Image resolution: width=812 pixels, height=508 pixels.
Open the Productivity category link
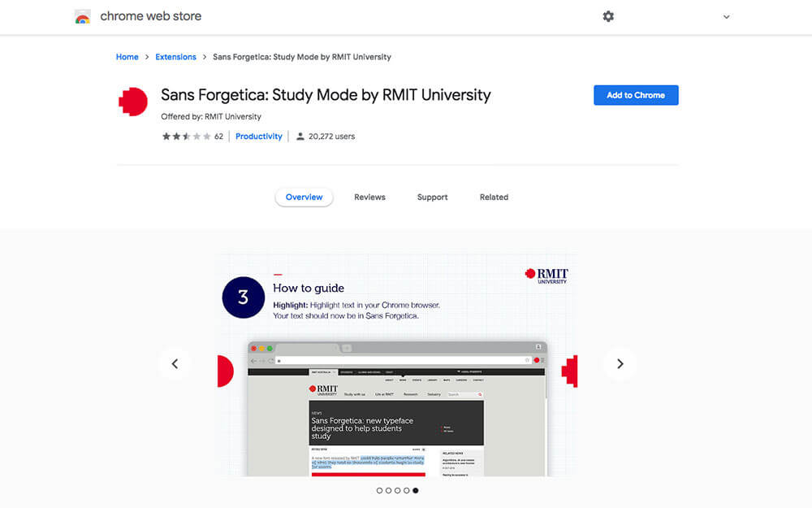pos(259,137)
